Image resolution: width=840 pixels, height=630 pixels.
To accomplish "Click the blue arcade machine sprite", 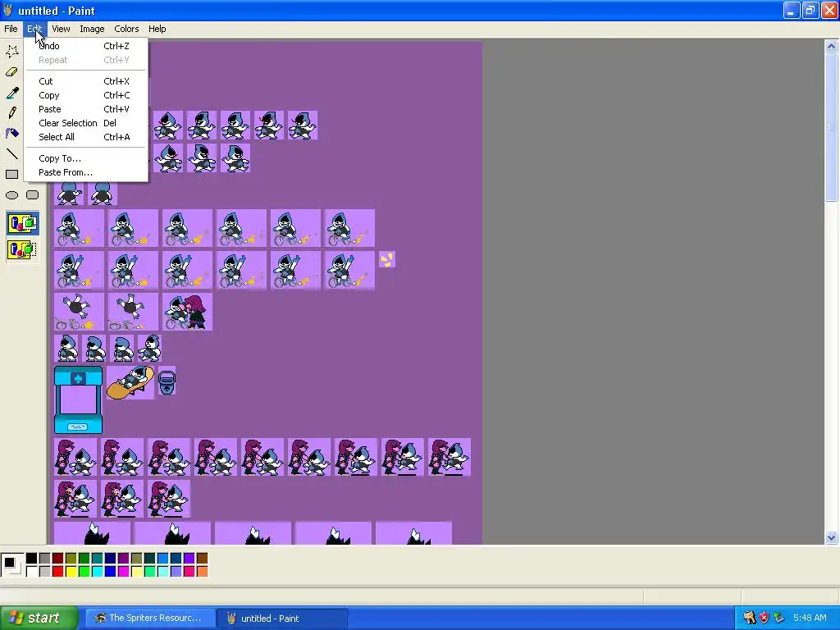I will (x=78, y=399).
